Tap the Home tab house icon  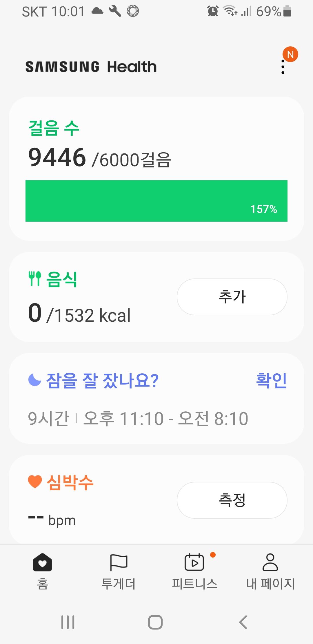(43, 562)
